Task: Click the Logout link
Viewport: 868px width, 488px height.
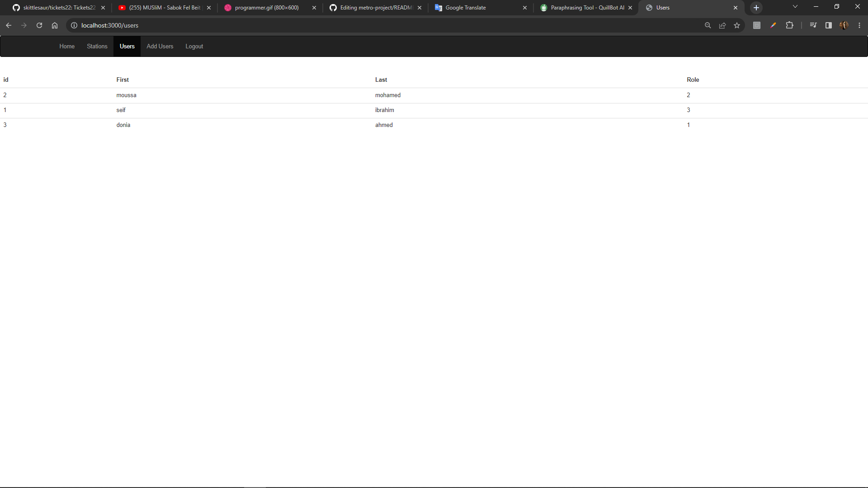Action: coord(194,46)
